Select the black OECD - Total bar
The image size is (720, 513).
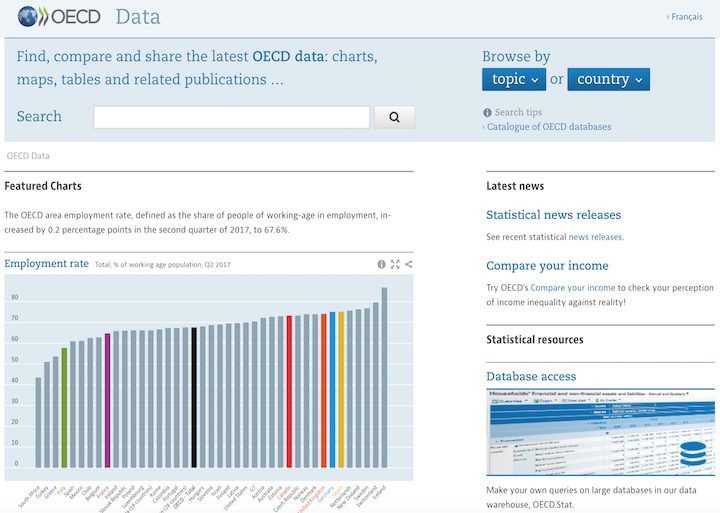[194, 398]
